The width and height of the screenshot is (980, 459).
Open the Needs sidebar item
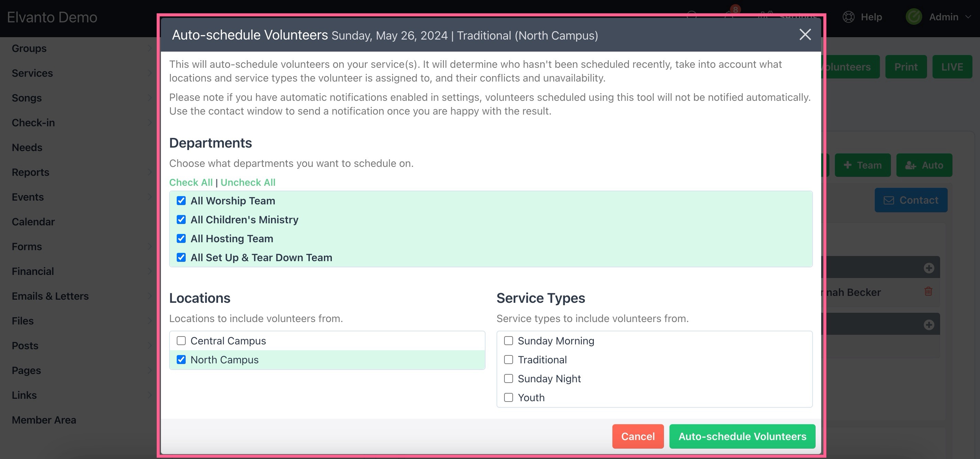[x=27, y=147]
